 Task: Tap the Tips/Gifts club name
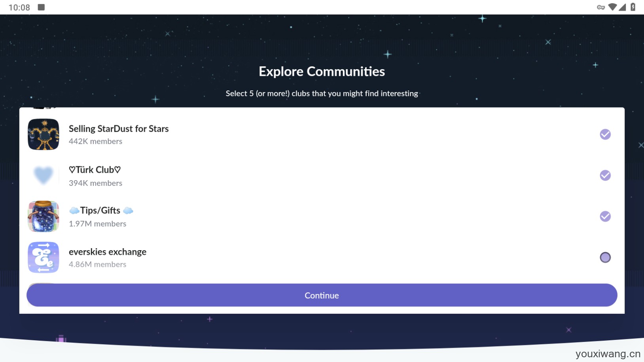100,211
